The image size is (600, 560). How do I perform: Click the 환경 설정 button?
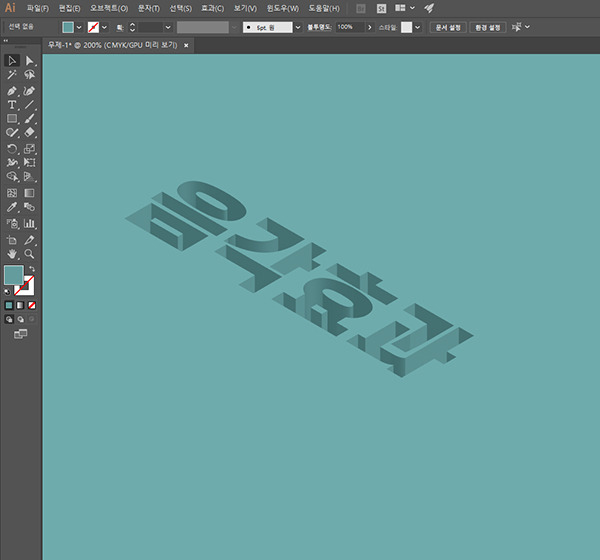488,27
